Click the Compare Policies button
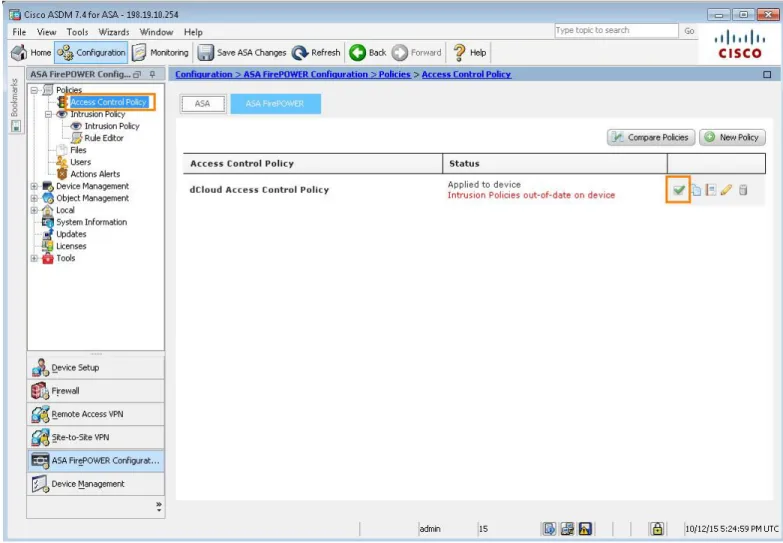The image size is (783, 543). pos(651,137)
